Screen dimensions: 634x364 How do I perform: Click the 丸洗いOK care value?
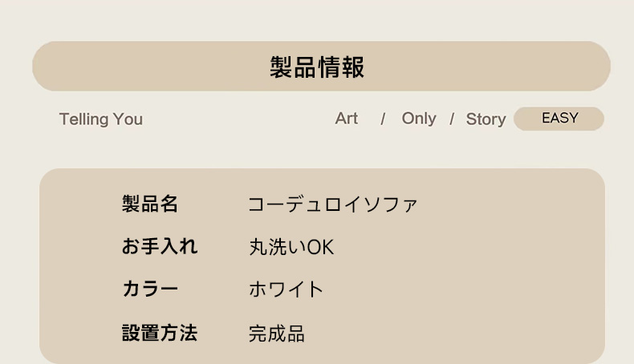point(291,247)
